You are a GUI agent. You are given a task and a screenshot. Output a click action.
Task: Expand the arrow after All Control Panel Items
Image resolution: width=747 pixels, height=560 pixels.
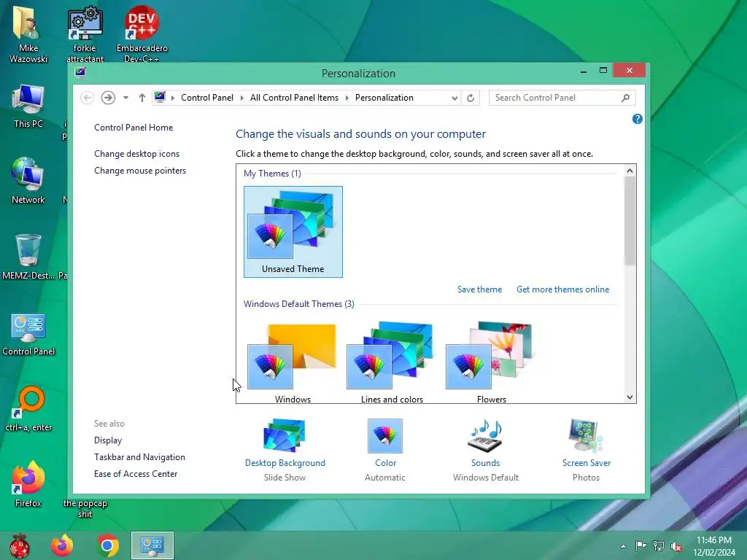click(347, 98)
